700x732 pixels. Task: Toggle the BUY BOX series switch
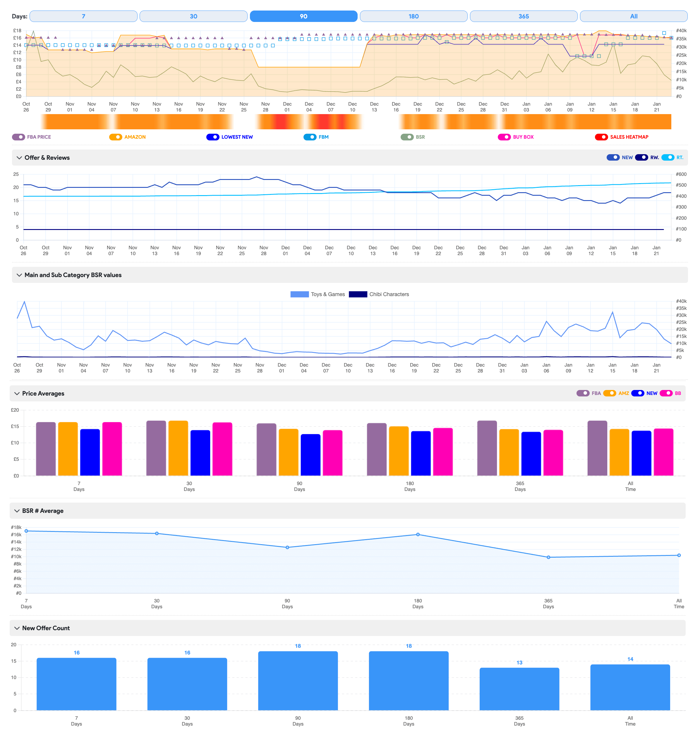tap(505, 137)
